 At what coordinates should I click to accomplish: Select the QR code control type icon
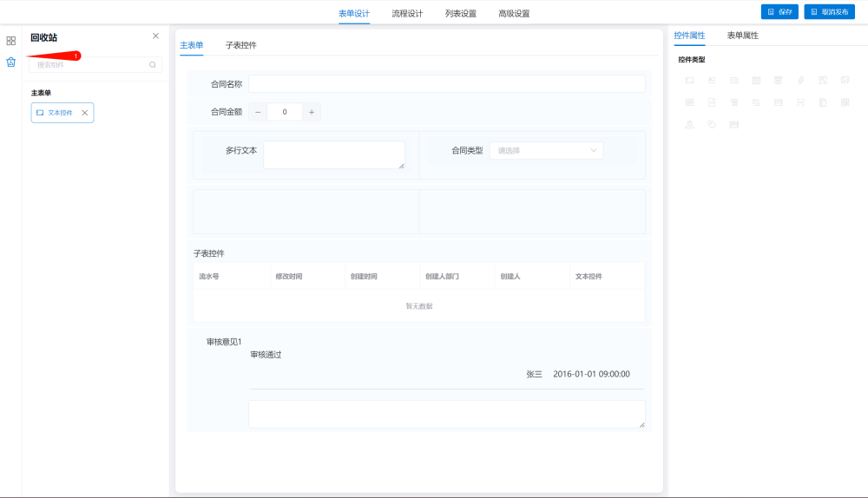point(845,102)
